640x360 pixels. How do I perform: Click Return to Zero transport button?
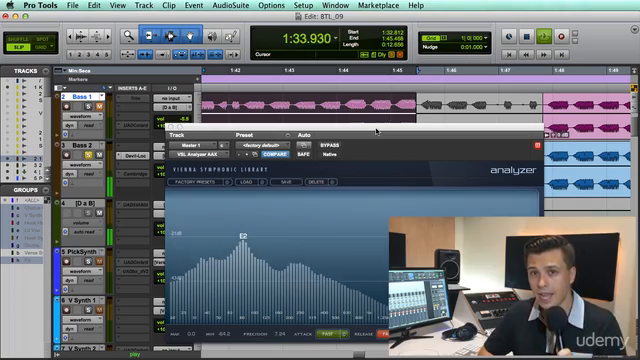coord(509,54)
